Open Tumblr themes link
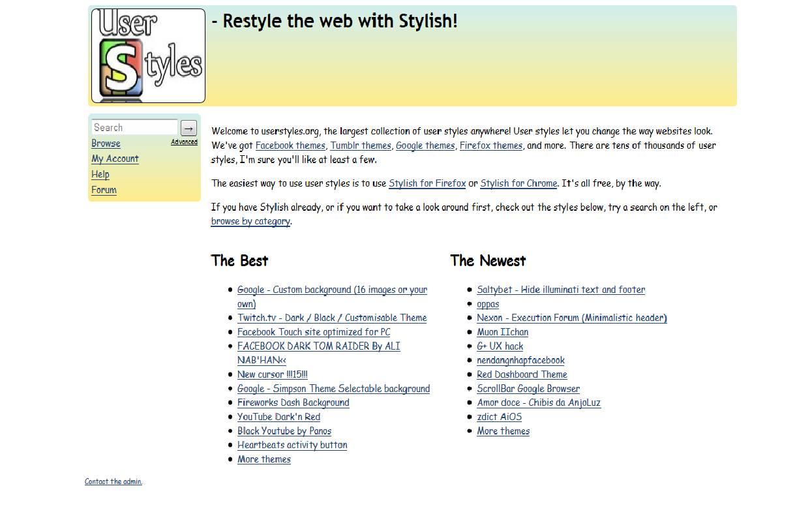Viewport: 812px width, 516px height. 361,145
